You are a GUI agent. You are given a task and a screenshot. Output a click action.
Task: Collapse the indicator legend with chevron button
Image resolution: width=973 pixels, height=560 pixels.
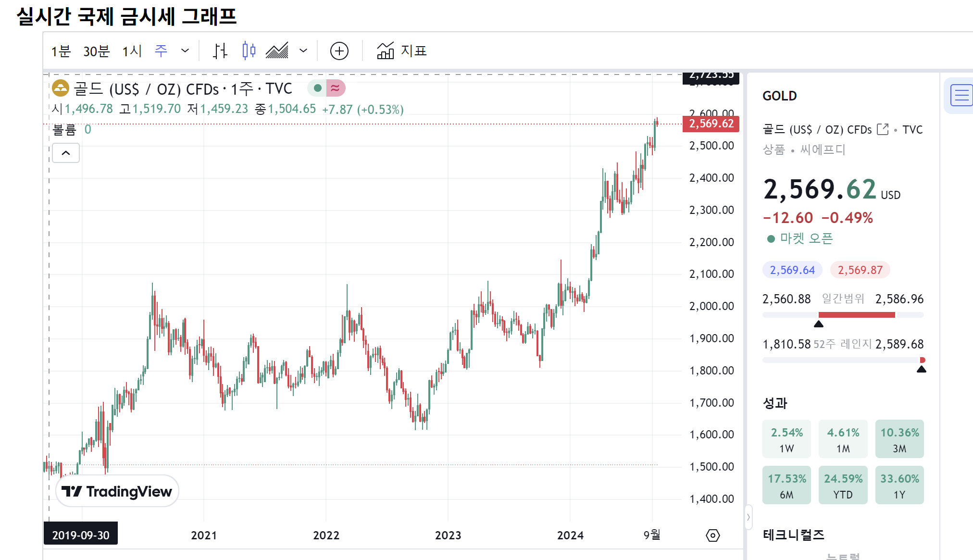coord(66,153)
